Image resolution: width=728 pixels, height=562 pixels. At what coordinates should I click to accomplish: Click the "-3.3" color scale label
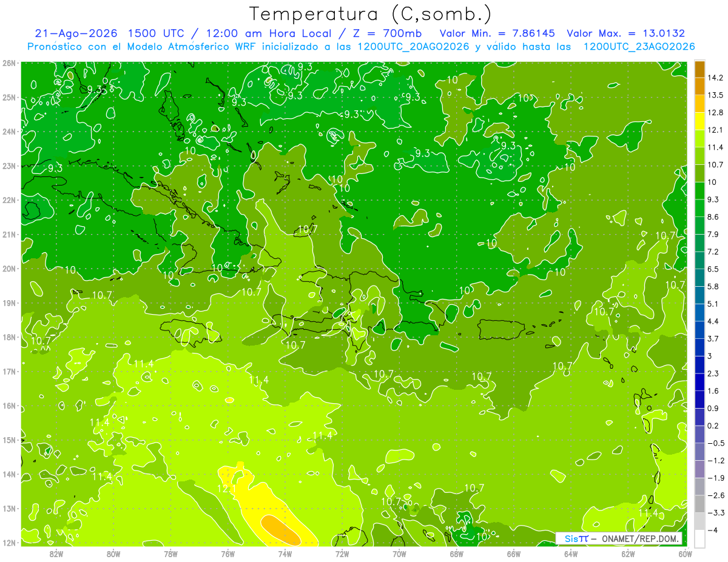coord(715,512)
